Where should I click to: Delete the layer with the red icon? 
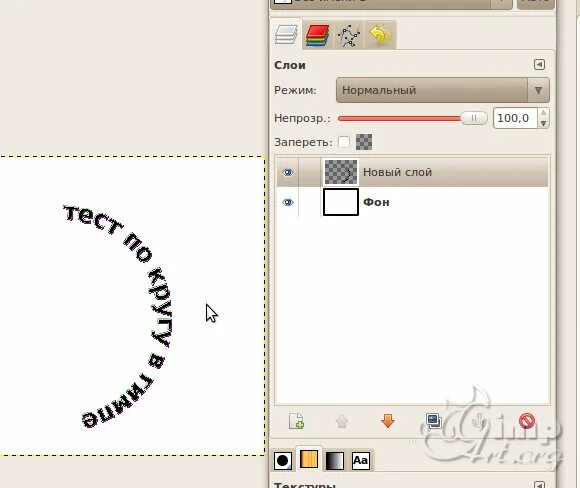point(527,421)
